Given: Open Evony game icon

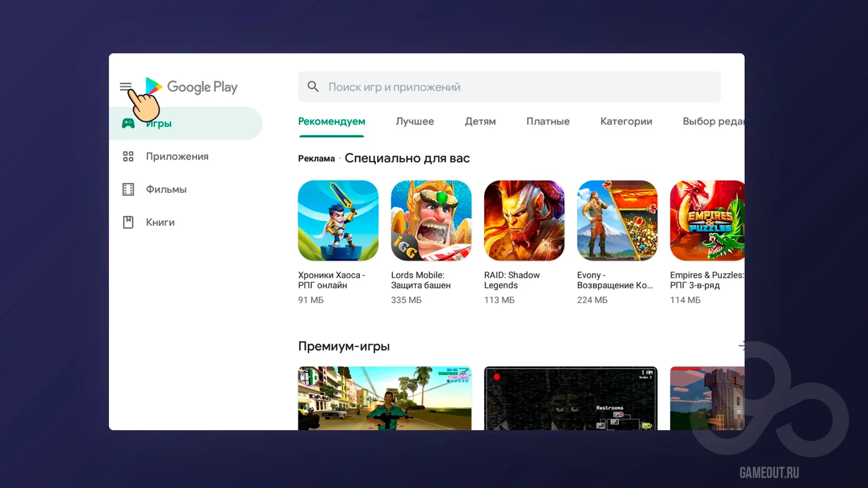Looking at the screenshot, I should pos(617,221).
